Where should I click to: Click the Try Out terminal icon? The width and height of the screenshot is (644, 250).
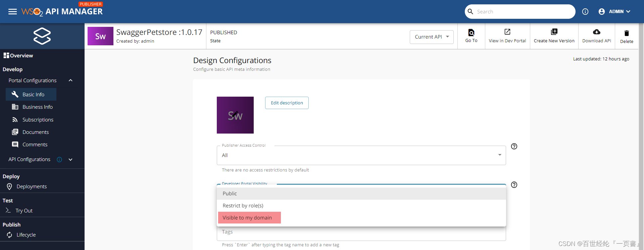point(8,210)
